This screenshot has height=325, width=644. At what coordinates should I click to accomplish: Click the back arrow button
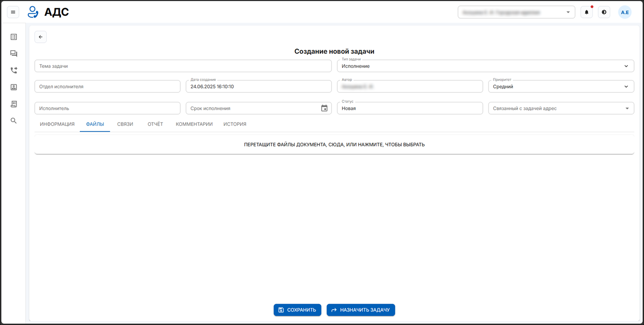[41, 37]
